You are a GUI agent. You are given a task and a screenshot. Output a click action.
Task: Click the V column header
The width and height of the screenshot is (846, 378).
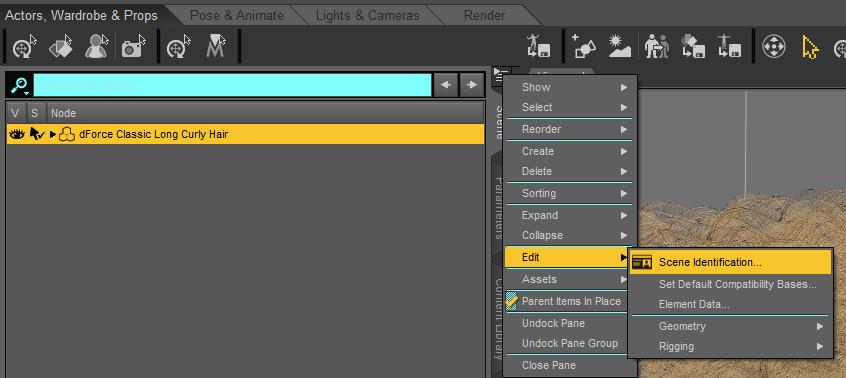click(15, 113)
